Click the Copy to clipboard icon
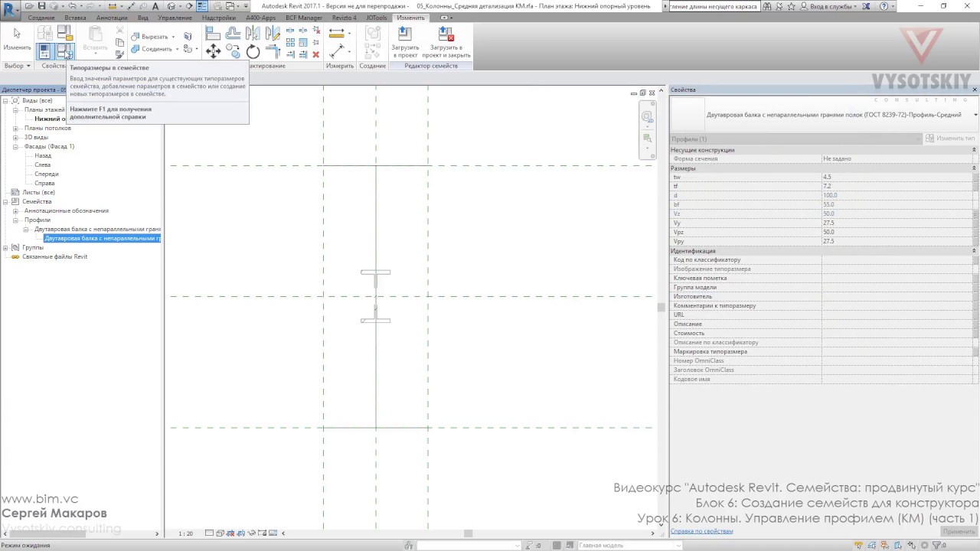980x551 pixels. click(119, 43)
